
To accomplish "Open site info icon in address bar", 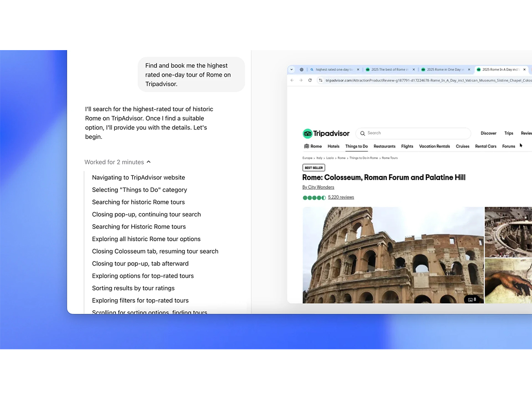I will pyautogui.click(x=321, y=80).
